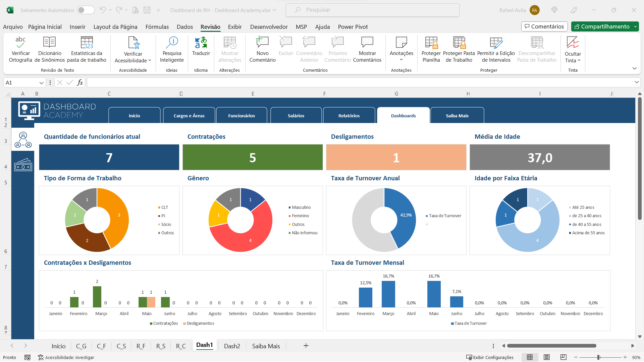Switch to the Exibir ribbon tab

235,27
